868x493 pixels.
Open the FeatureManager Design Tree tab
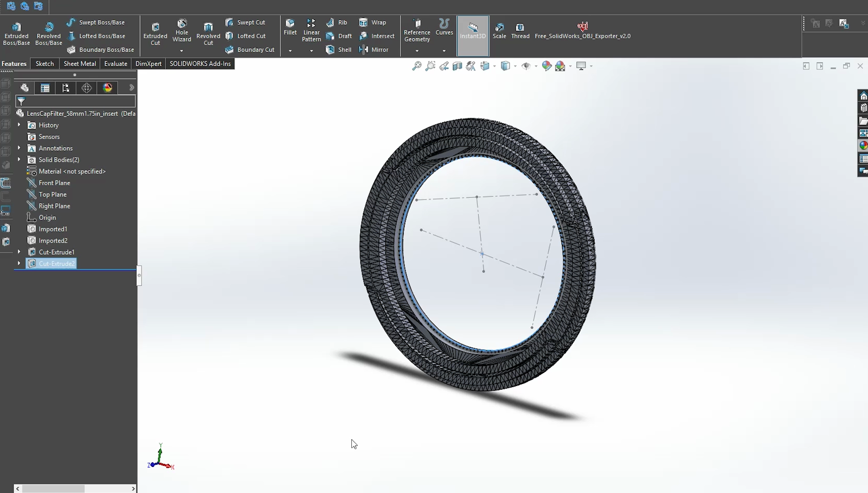pos(24,88)
